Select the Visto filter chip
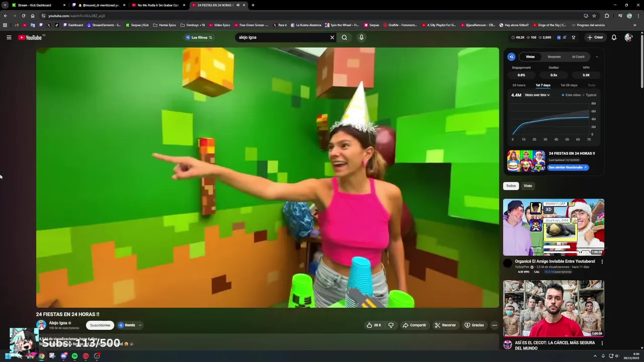Viewport: 644px width, 362px height. (x=528, y=186)
